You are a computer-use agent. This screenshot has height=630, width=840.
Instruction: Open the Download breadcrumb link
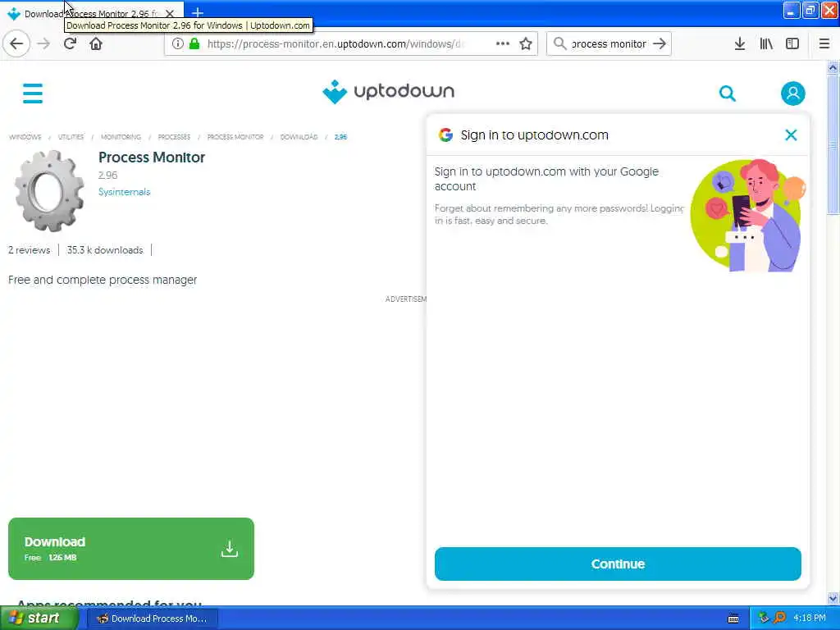click(x=299, y=137)
